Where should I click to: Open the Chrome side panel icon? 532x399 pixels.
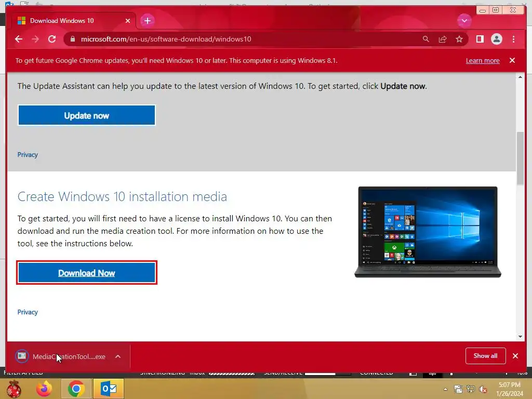pos(480,39)
